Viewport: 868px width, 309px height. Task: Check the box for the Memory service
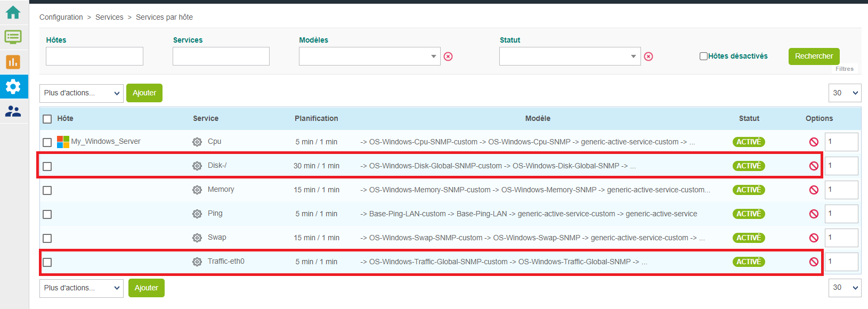[47, 190]
